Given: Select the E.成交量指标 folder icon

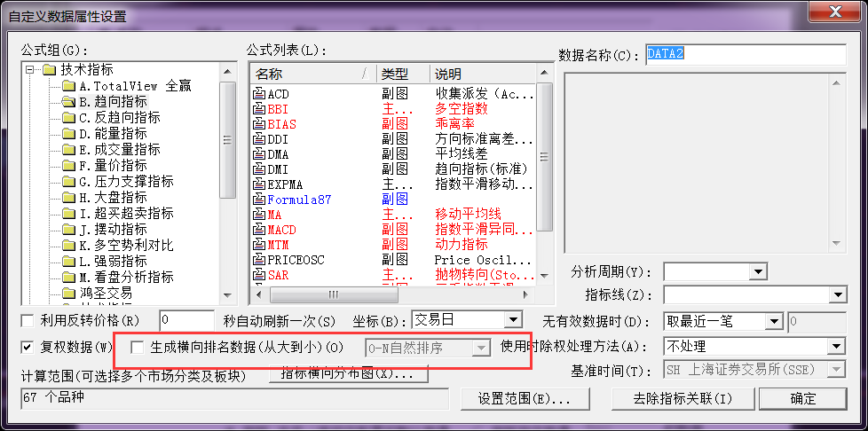Looking at the screenshot, I should [x=68, y=150].
